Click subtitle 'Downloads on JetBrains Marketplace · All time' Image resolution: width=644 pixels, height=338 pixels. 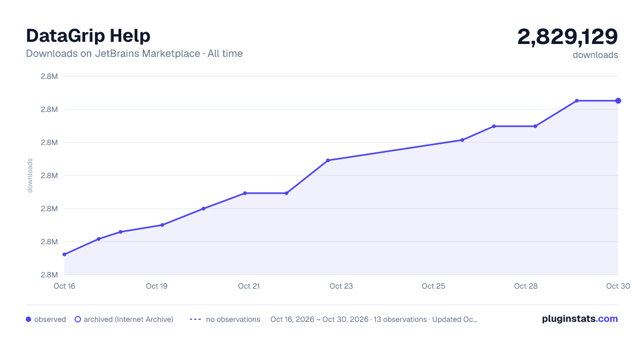click(x=134, y=54)
